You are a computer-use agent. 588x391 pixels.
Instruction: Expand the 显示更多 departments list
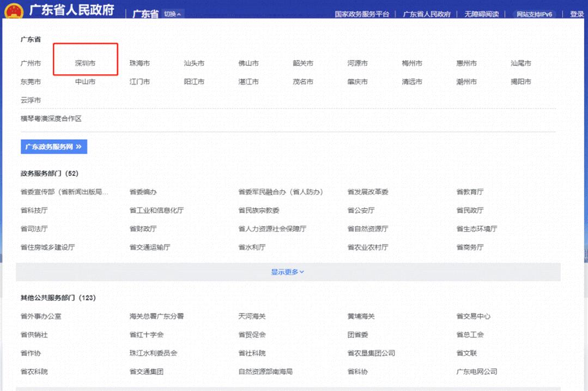point(288,272)
